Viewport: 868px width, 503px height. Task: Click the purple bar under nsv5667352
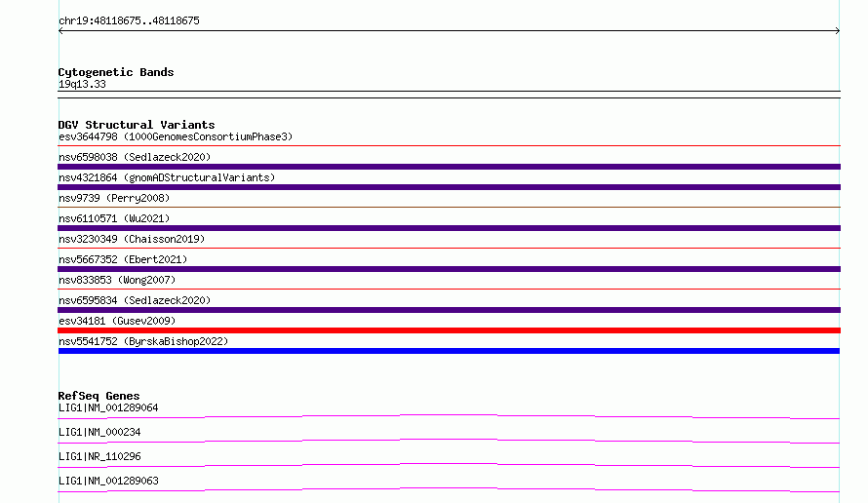pyautogui.click(x=449, y=269)
